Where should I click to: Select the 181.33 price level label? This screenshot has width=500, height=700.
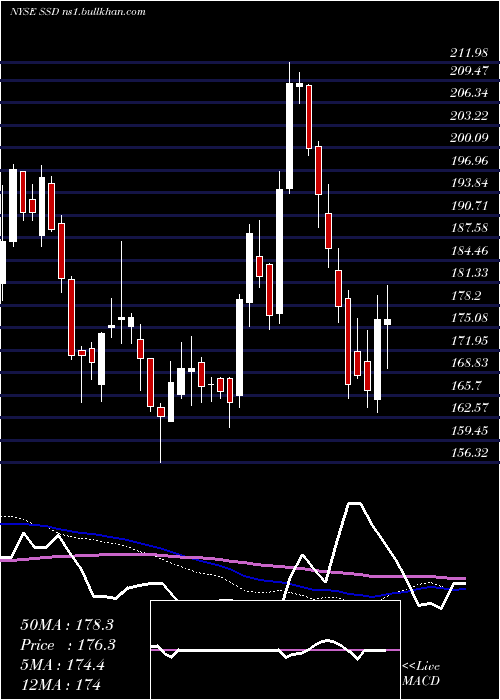(x=470, y=273)
